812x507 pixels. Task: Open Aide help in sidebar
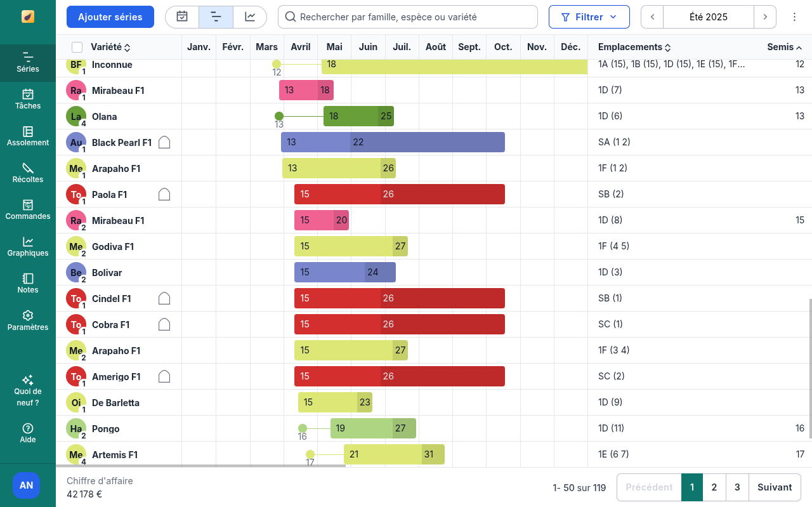click(28, 433)
